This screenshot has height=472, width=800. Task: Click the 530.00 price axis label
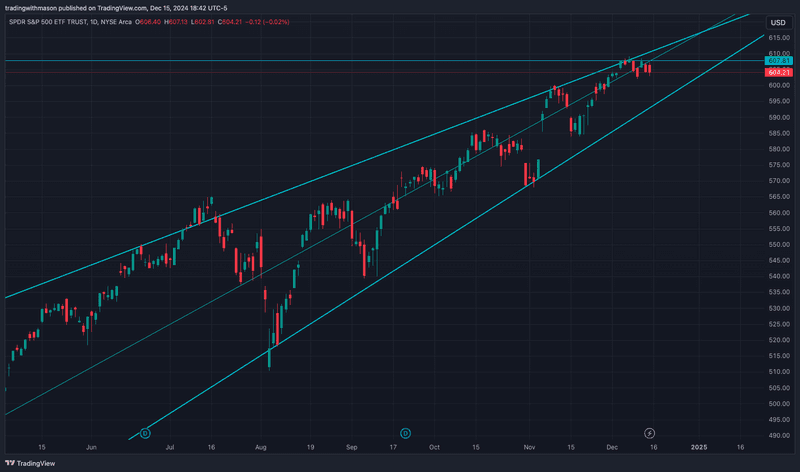click(779, 308)
